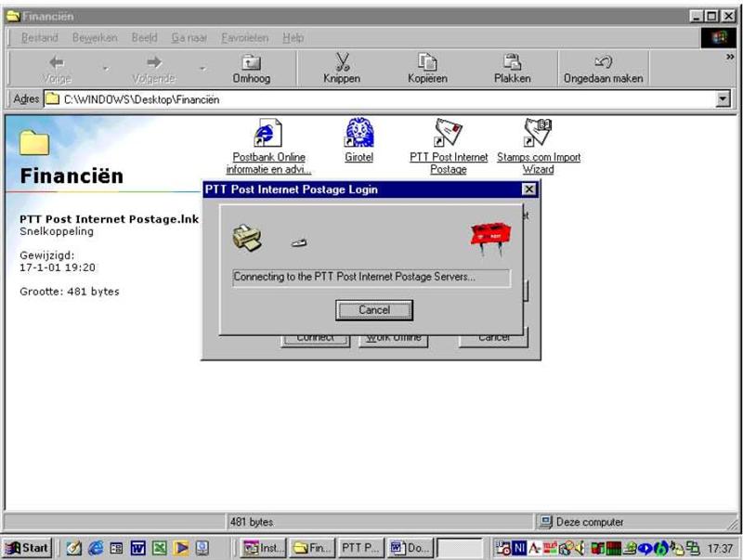743x560 pixels.
Task: Click the Kopiëren copy icon
Action: tap(427, 62)
